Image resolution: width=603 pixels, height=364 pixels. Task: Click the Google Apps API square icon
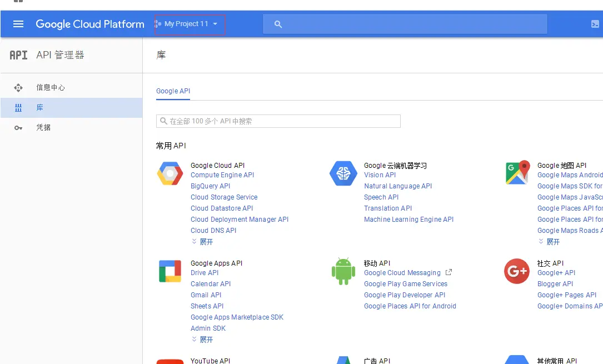[170, 271]
